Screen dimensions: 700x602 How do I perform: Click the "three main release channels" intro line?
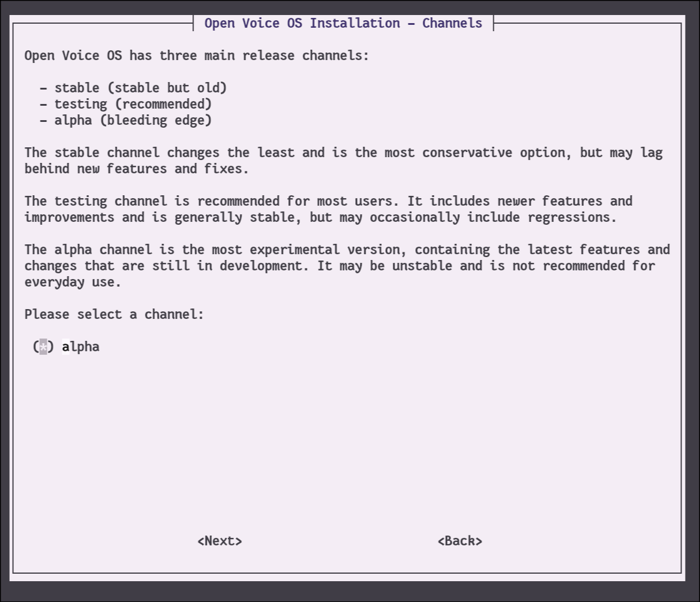pyautogui.click(x=196, y=55)
